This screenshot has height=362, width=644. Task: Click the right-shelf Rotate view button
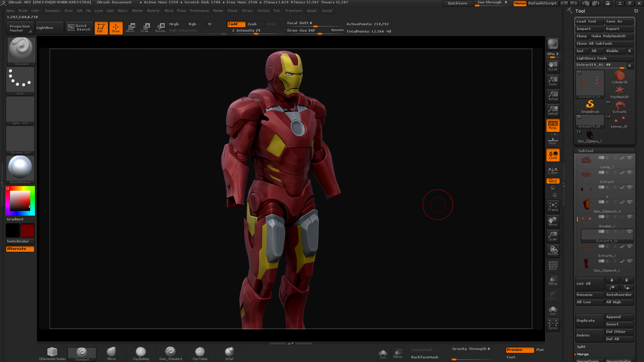[x=553, y=251]
